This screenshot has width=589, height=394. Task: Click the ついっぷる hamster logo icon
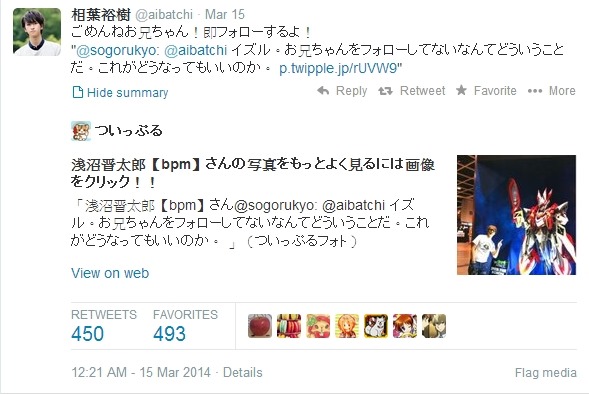81,131
